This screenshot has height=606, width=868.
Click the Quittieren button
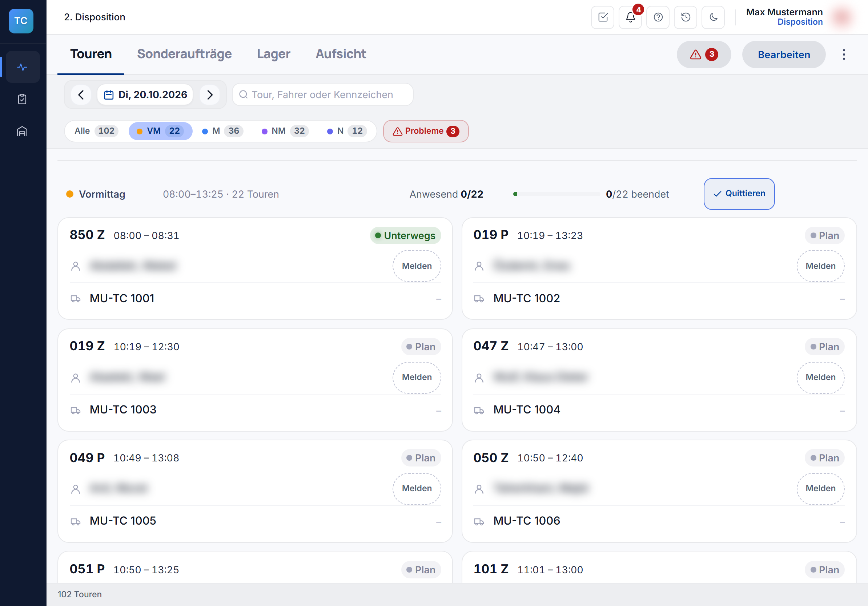click(x=739, y=194)
